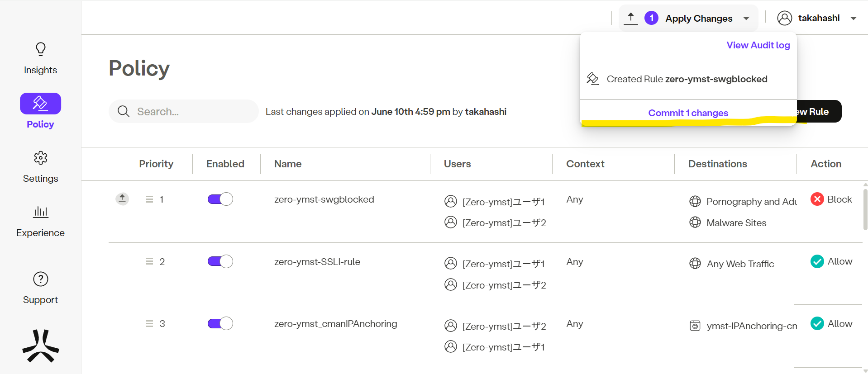Collapse the Apply Changes dropdown arrow
This screenshot has height=374, width=868.
(x=746, y=19)
